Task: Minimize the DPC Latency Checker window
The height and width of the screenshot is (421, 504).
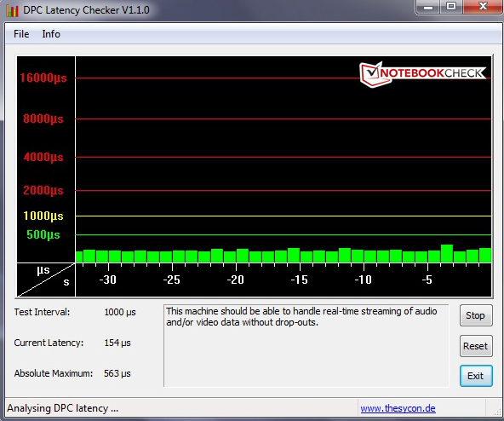Action: tap(428, 7)
